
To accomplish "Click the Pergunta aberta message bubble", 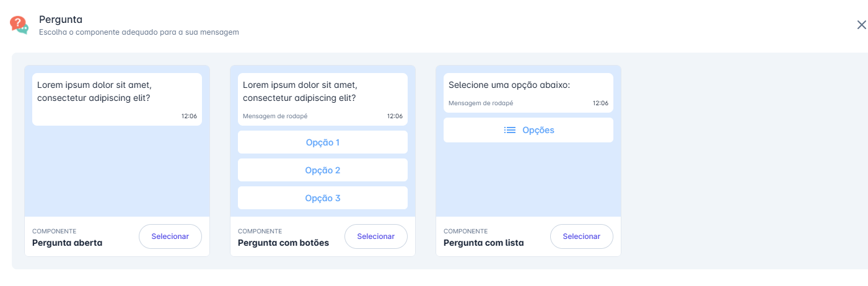I will 117,99.
